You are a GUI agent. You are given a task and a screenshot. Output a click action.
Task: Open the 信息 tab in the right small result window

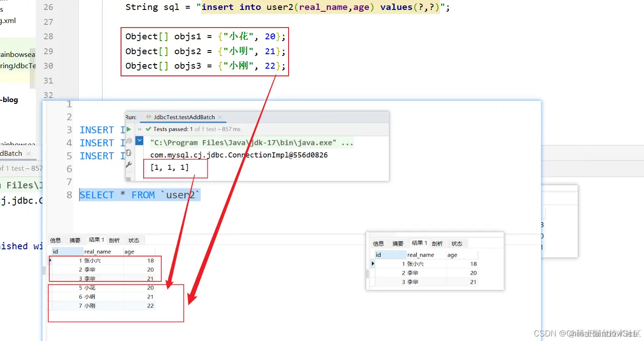pyautogui.click(x=378, y=243)
